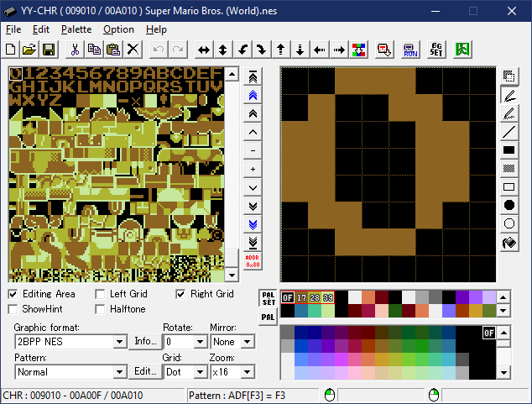Open the Help menu
Image resolution: width=532 pixels, height=404 pixels.
point(156,29)
